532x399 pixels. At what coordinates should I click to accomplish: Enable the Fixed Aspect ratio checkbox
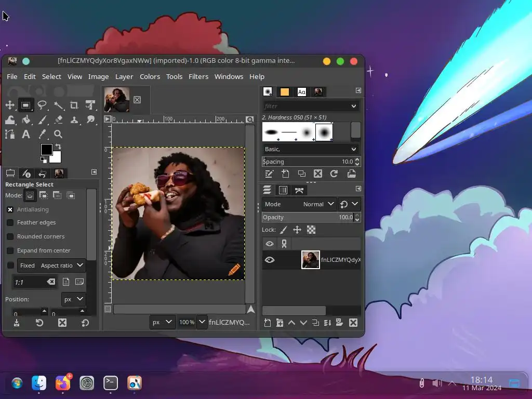pos(10,265)
